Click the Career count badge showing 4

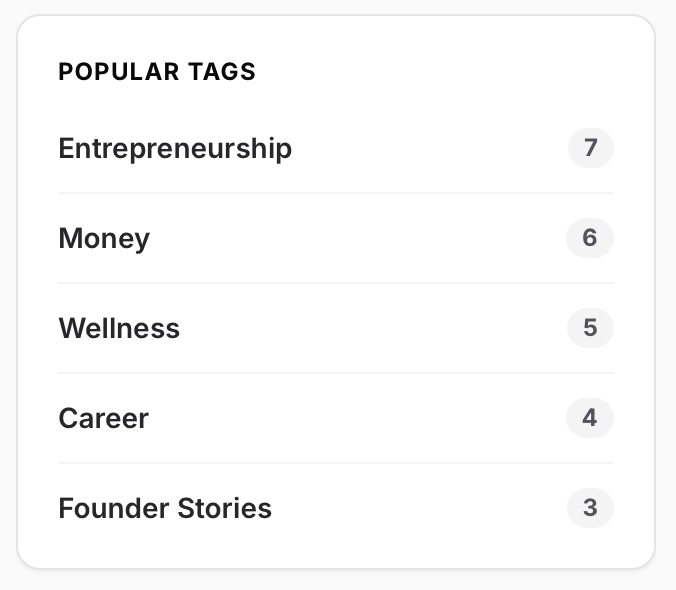[x=590, y=418]
